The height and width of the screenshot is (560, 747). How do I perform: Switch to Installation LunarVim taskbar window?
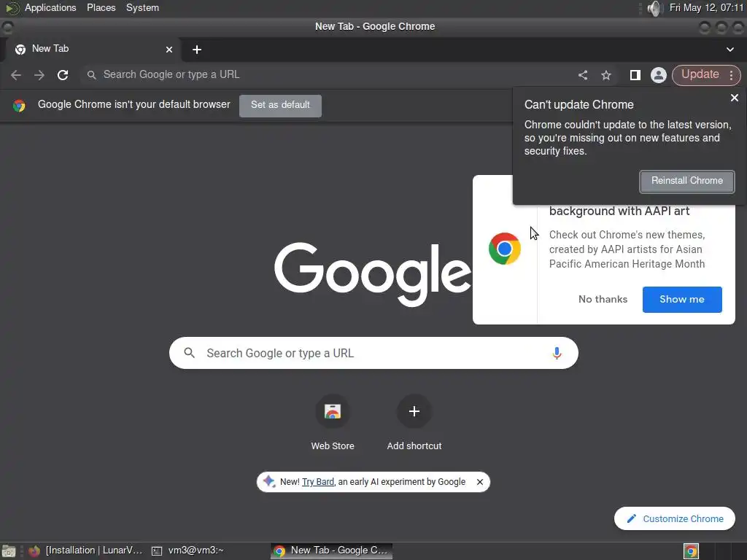pos(86,551)
